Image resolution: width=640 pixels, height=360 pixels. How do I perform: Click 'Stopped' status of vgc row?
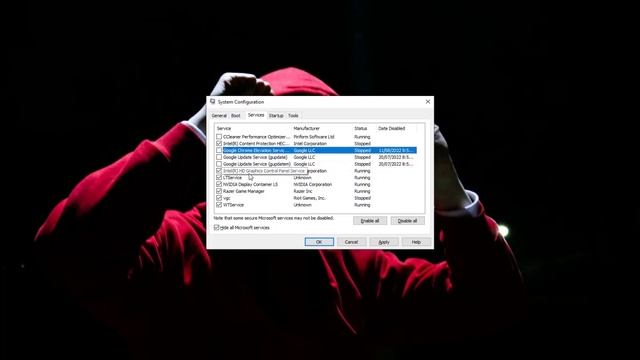362,198
